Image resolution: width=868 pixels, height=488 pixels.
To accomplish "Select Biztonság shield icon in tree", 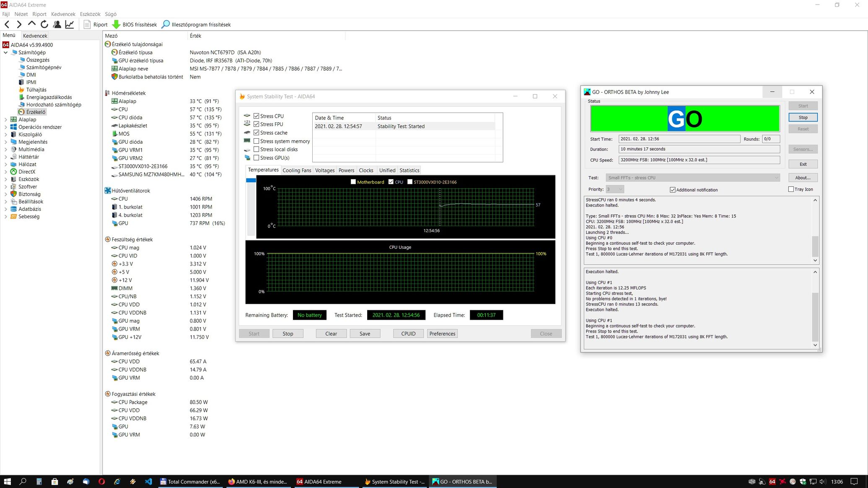I will click(x=13, y=194).
